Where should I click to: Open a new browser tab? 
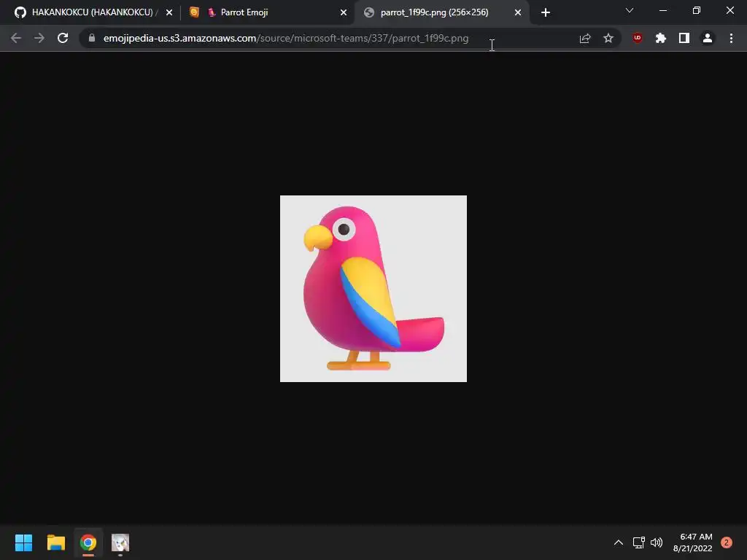pyautogui.click(x=546, y=12)
